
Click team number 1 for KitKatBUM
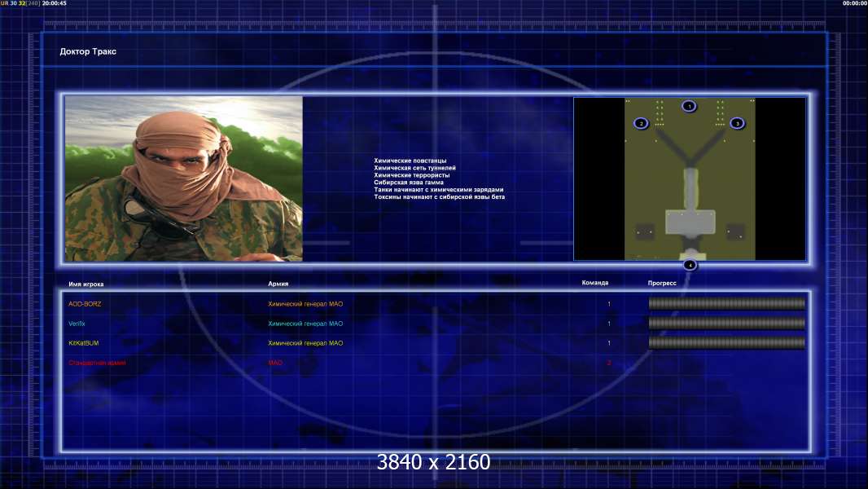(609, 343)
